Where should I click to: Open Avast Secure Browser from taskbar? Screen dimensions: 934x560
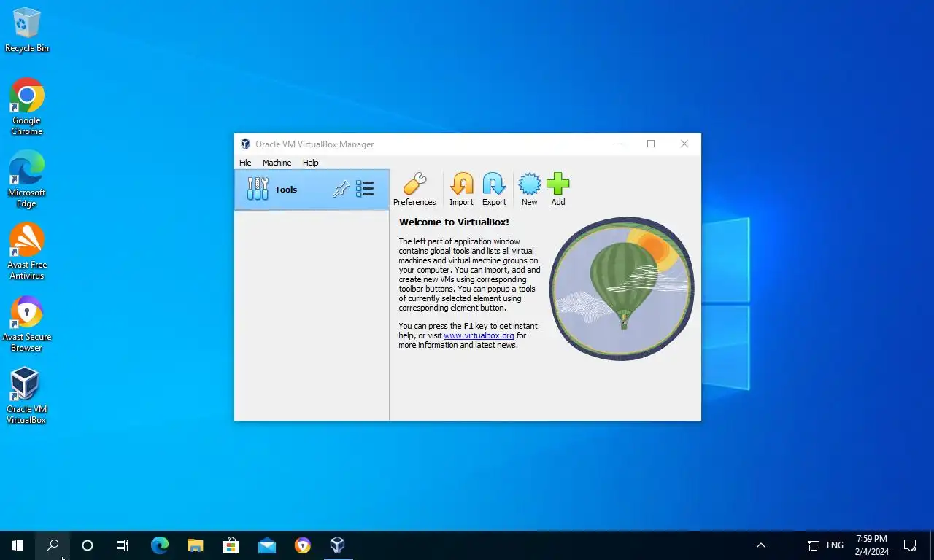(x=302, y=545)
